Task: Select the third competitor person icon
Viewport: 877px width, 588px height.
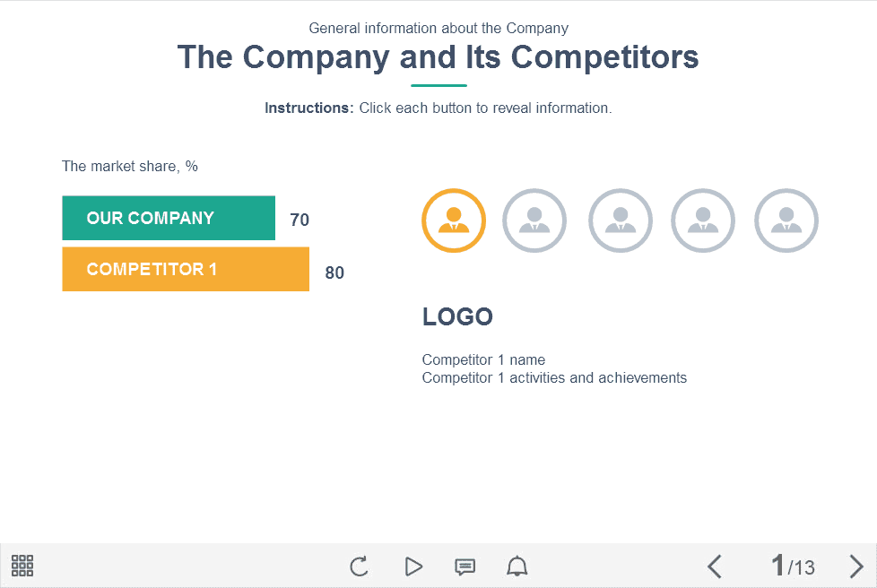Action: (621, 220)
